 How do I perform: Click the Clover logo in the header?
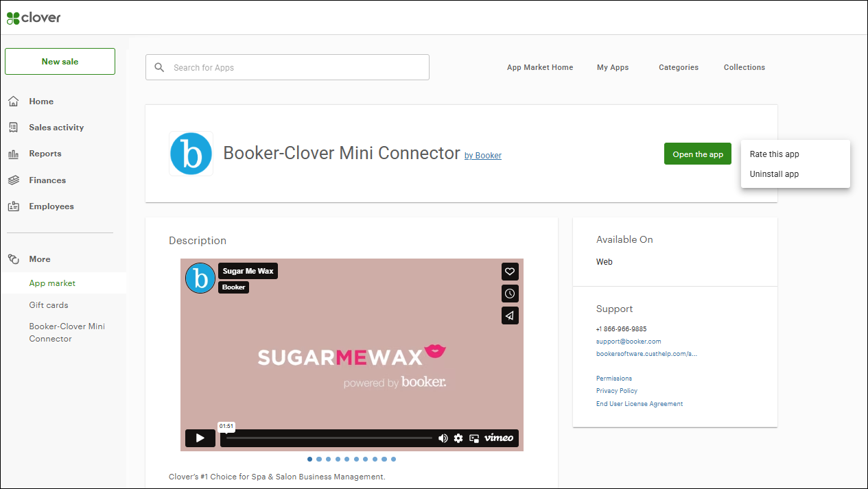pyautogui.click(x=33, y=18)
